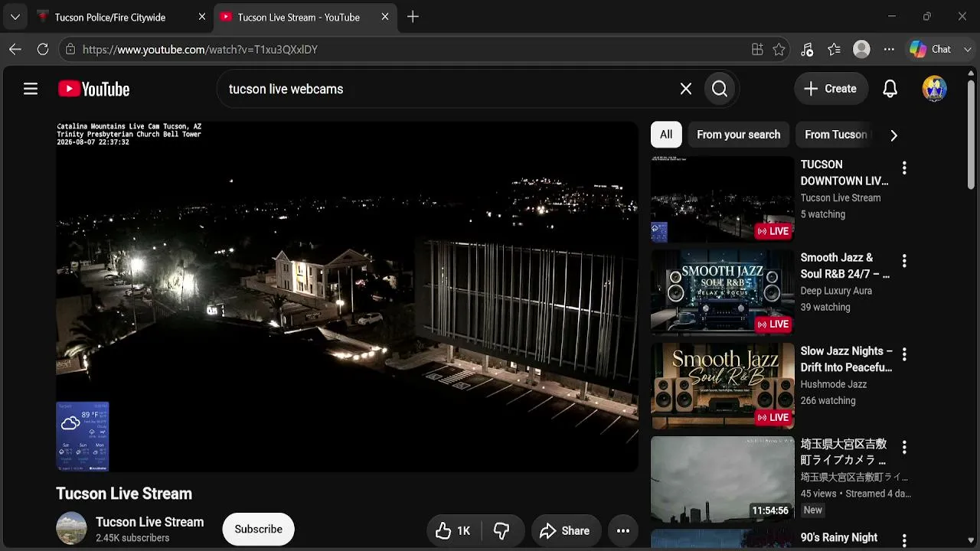This screenshot has width=980, height=551.
Task: Click the 5 watching text
Action: pyautogui.click(x=823, y=214)
